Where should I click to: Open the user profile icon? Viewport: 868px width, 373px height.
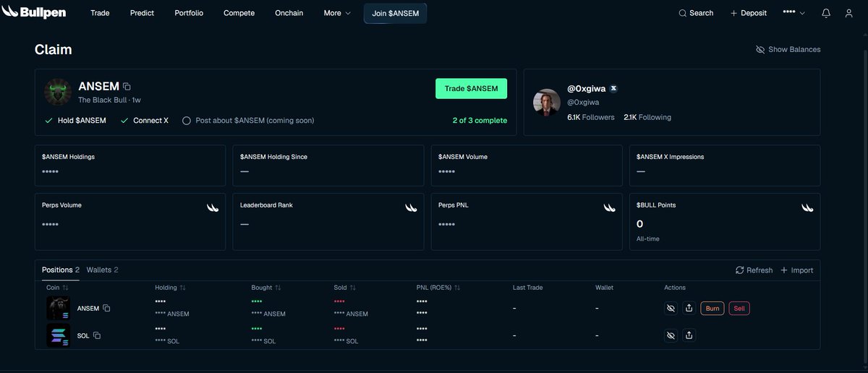pyautogui.click(x=849, y=13)
